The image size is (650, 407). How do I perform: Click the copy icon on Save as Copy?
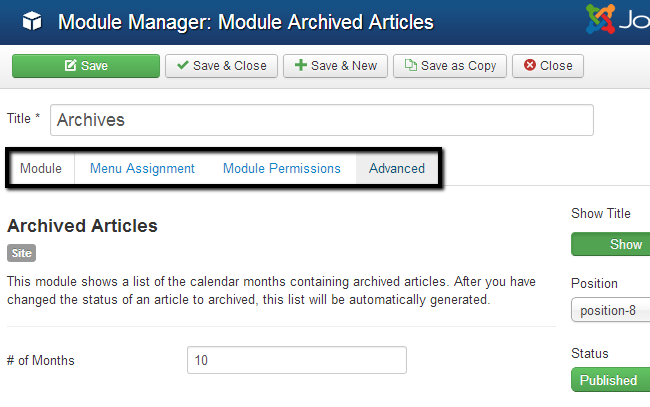click(410, 66)
